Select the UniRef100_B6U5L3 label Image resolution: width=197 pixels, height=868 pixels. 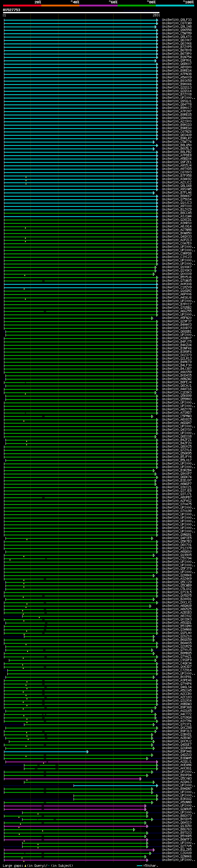(x=177, y=149)
